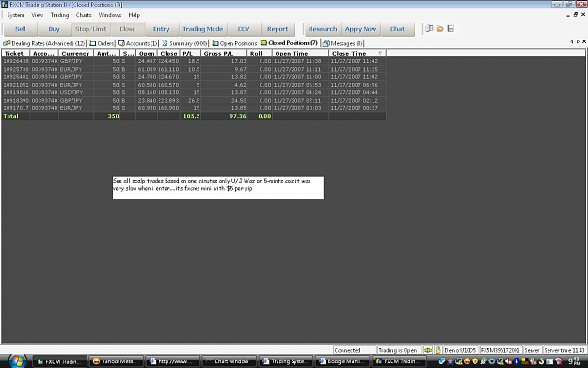This screenshot has width=588, height=368.
Task: Switch to the Open Positions tab
Action: pyautogui.click(x=235, y=43)
